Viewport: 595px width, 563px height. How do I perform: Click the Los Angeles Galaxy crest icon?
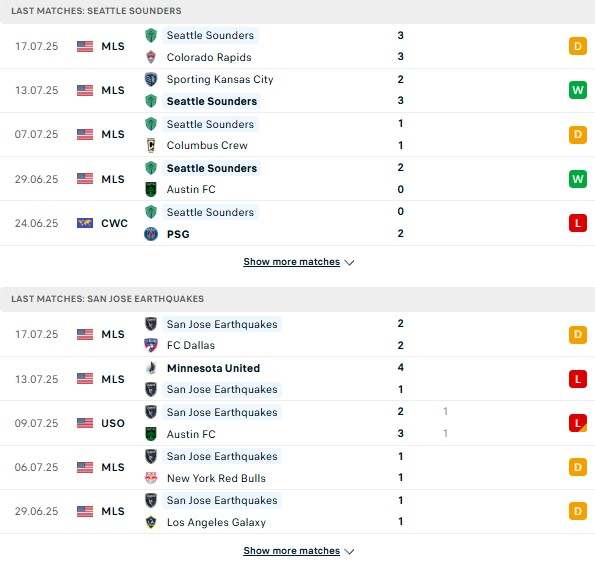tap(151, 522)
